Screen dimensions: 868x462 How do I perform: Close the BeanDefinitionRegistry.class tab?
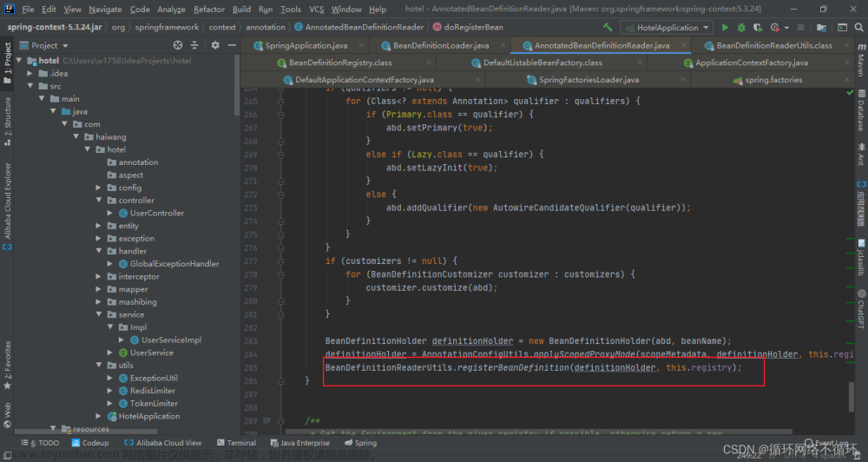click(429, 63)
